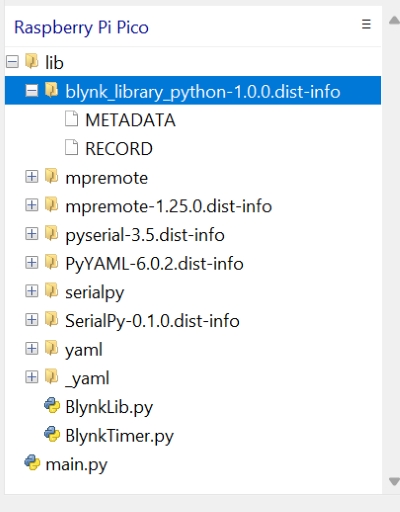Image resolution: width=400 pixels, height=512 pixels.
Task: Click the scroll up arrow of the panel
Action: click(x=394, y=21)
